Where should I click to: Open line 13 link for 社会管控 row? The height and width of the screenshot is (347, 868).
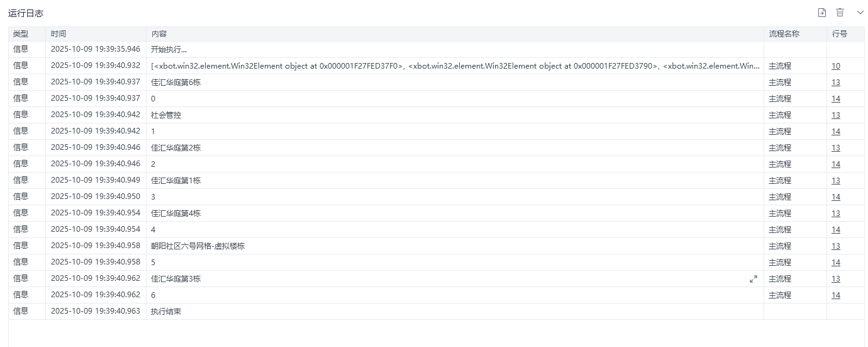pyautogui.click(x=836, y=115)
